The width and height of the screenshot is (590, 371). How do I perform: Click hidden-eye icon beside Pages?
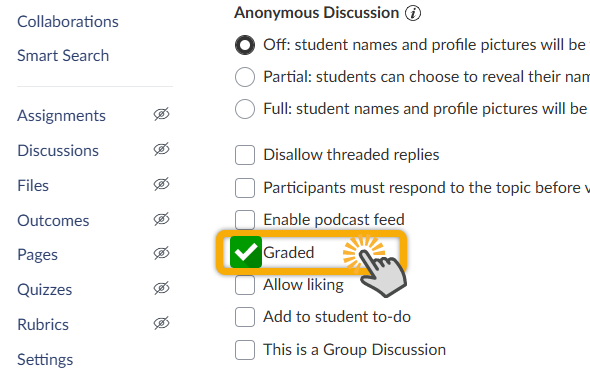point(161,254)
